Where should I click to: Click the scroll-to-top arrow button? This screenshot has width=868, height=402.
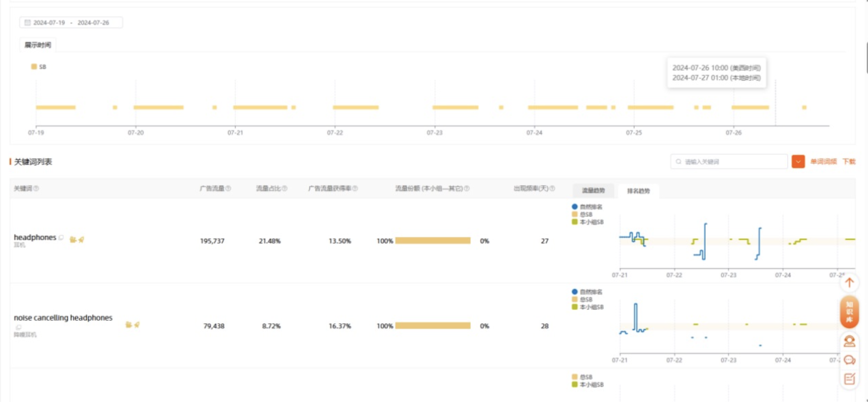tap(849, 283)
